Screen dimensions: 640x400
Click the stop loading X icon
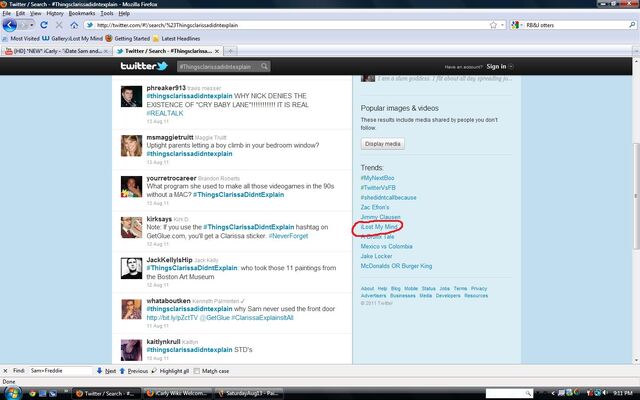point(59,25)
